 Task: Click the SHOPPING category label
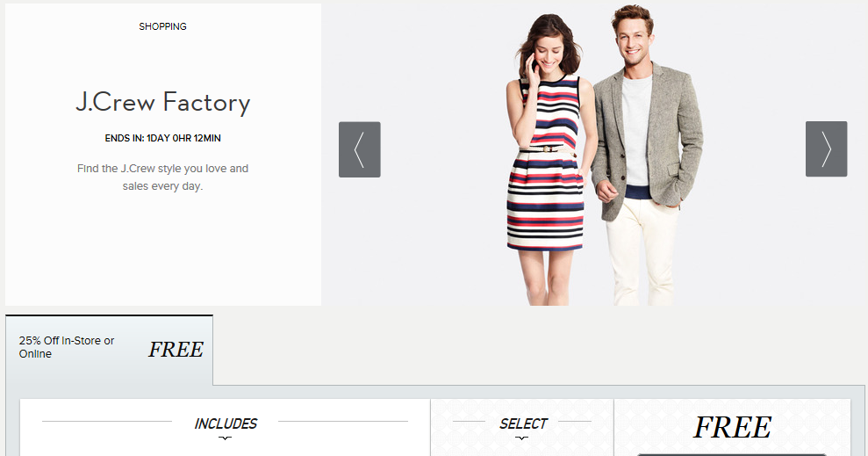click(x=162, y=26)
